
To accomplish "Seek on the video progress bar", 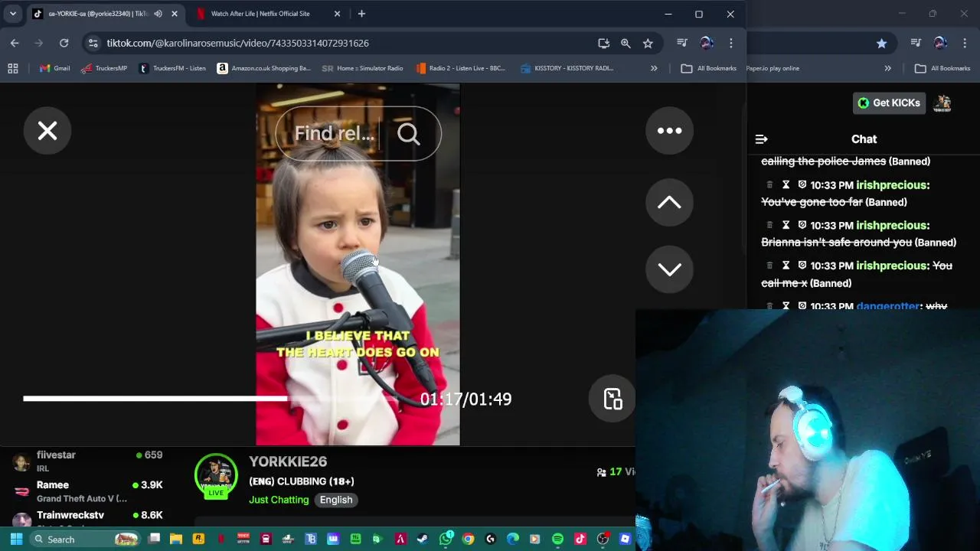I will pyautogui.click(x=211, y=398).
